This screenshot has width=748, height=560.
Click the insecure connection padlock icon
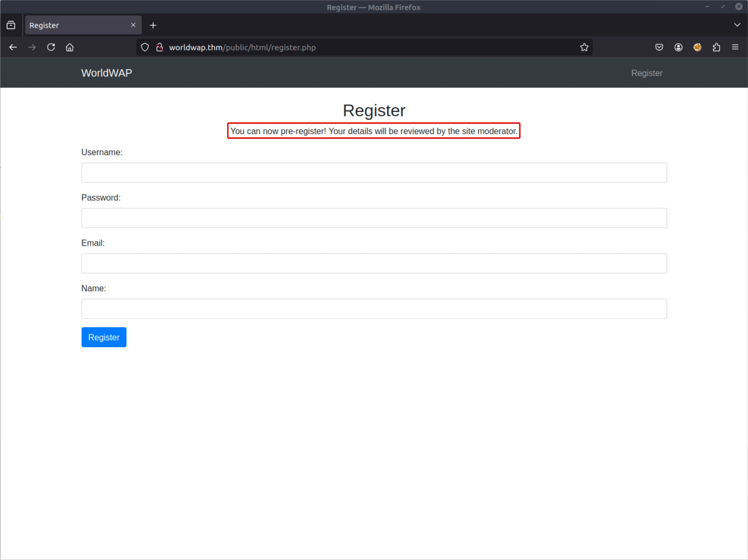point(160,47)
